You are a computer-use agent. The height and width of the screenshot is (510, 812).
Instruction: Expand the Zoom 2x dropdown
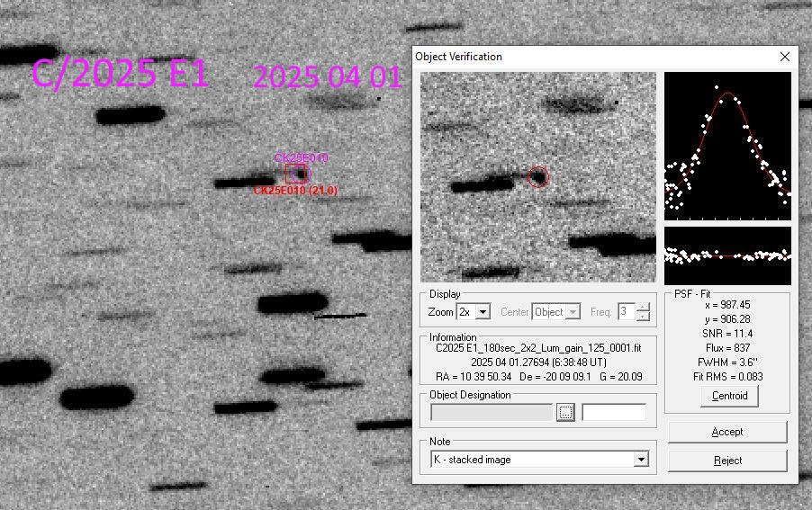click(483, 312)
